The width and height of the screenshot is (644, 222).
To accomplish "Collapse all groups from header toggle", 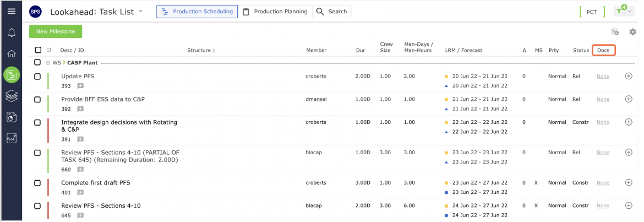I will pos(49,50).
